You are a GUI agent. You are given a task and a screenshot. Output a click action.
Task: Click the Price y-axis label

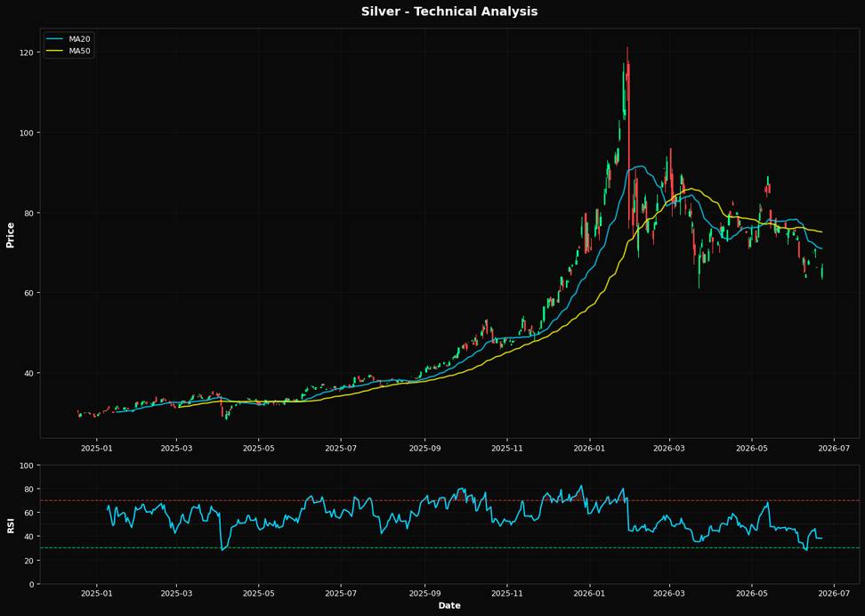click(x=10, y=235)
